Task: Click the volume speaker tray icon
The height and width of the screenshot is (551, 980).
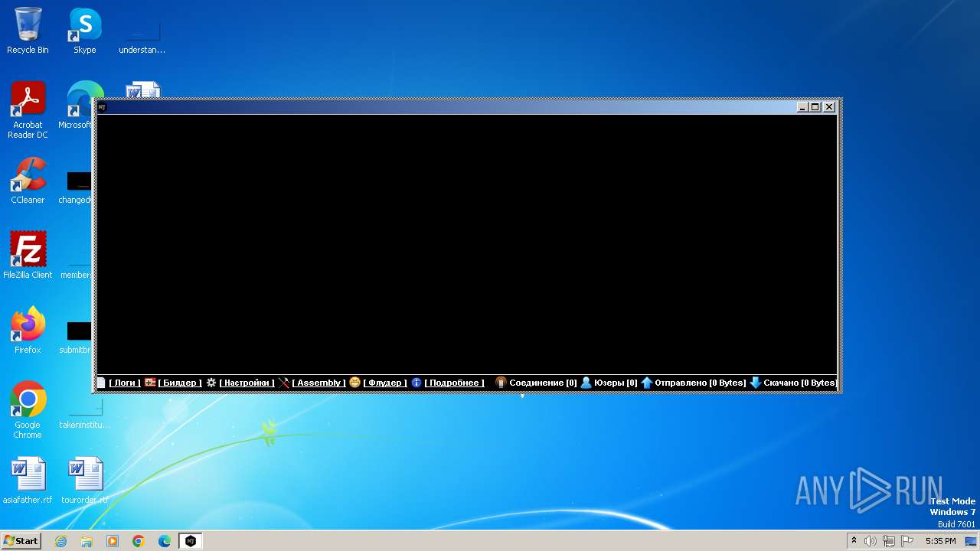Action: [x=871, y=541]
